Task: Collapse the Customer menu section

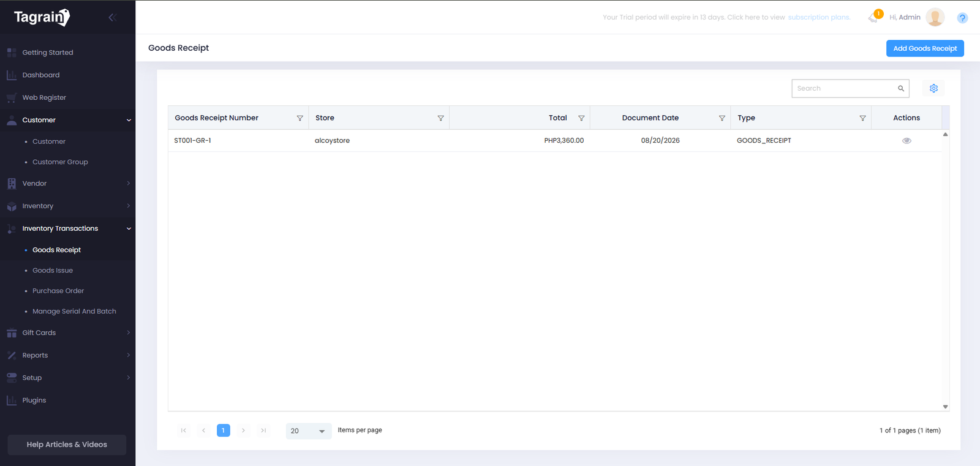Action: (67, 120)
